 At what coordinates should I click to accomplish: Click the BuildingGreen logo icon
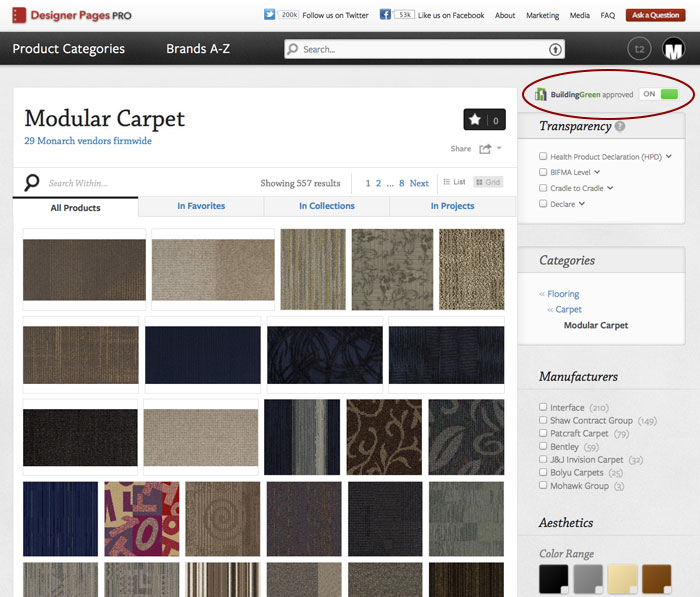(541, 94)
